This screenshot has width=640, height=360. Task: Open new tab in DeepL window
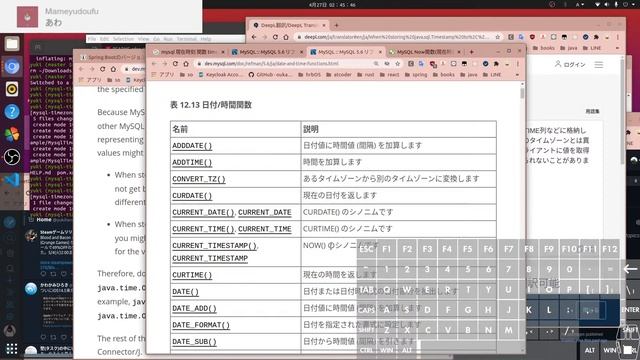pos(336,25)
